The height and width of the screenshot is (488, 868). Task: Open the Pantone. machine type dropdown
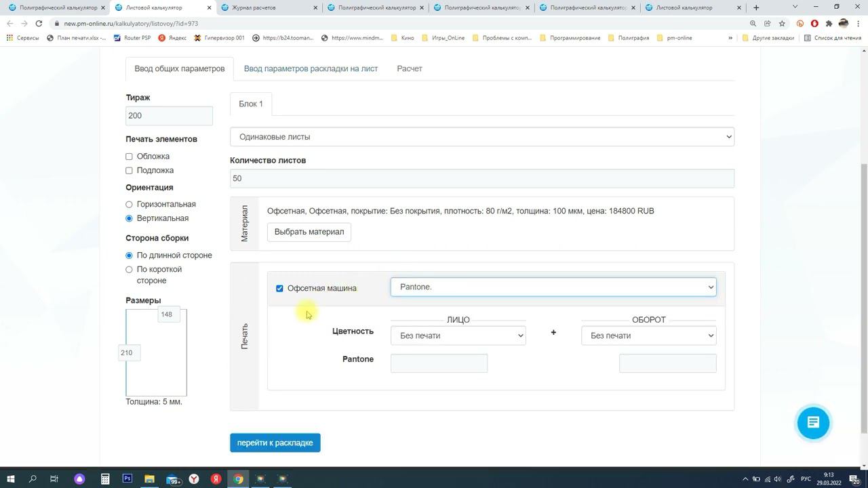point(553,287)
